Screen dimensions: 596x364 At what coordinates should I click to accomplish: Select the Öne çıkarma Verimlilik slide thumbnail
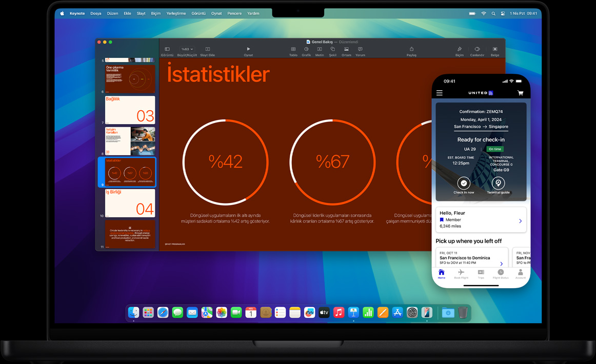click(130, 78)
